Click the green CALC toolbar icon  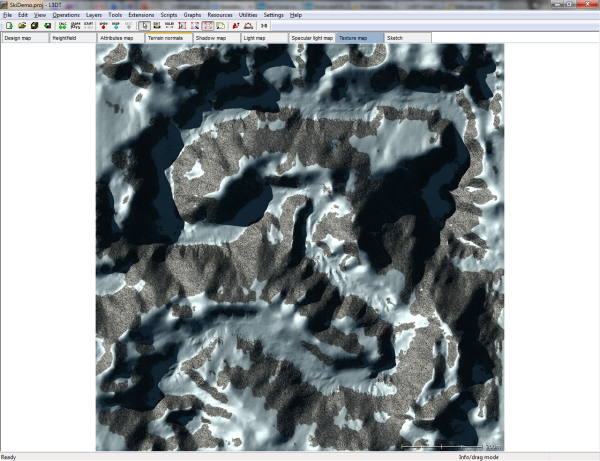point(63,26)
